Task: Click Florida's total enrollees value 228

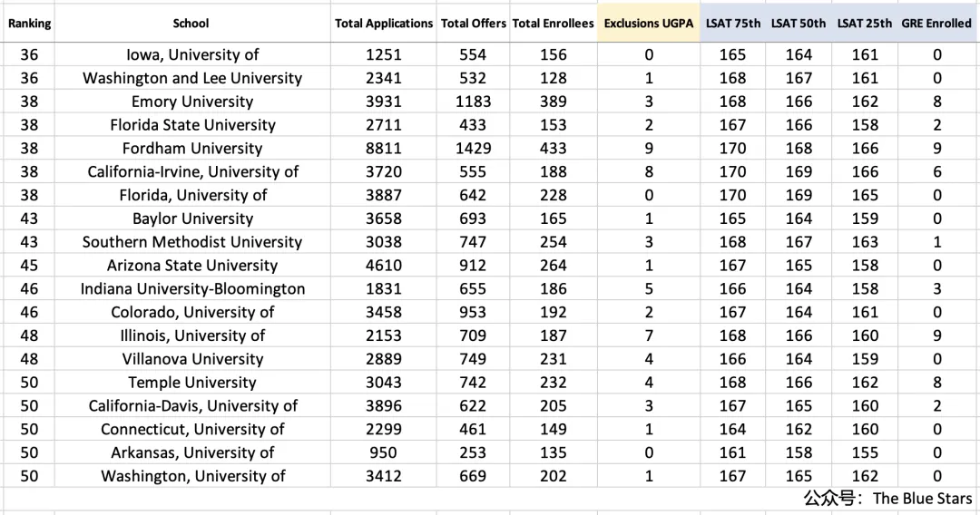Action: point(554,195)
